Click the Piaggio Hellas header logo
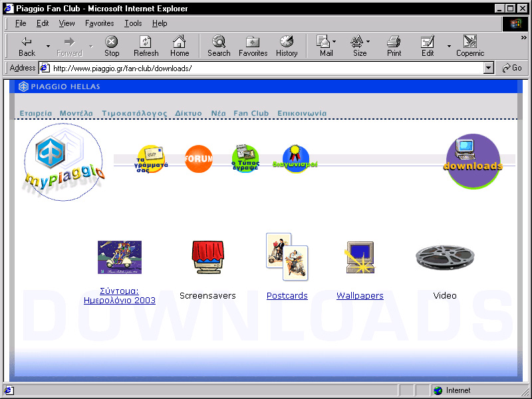This screenshot has width=532, height=399. click(59, 86)
